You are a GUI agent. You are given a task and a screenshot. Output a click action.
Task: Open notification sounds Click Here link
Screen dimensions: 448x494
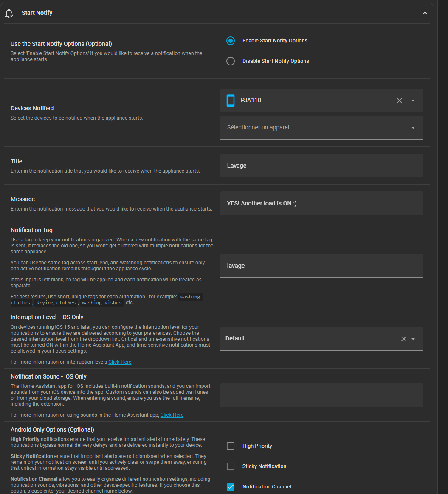click(172, 415)
